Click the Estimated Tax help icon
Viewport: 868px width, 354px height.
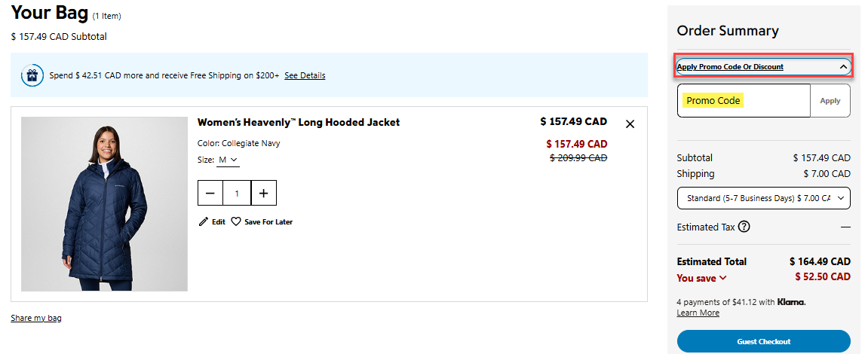click(x=744, y=227)
